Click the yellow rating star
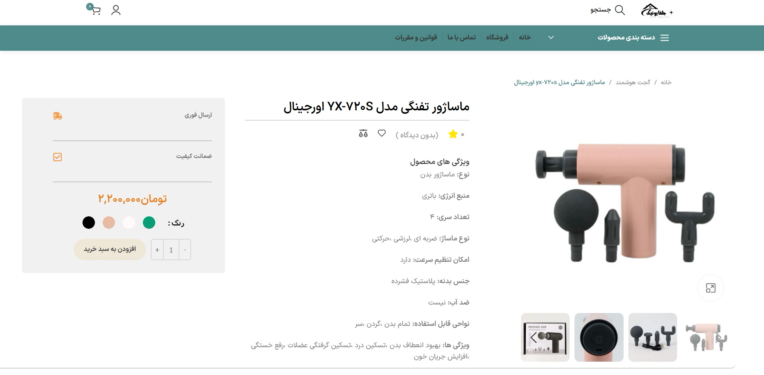The height and width of the screenshot is (375, 764). pos(453,134)
